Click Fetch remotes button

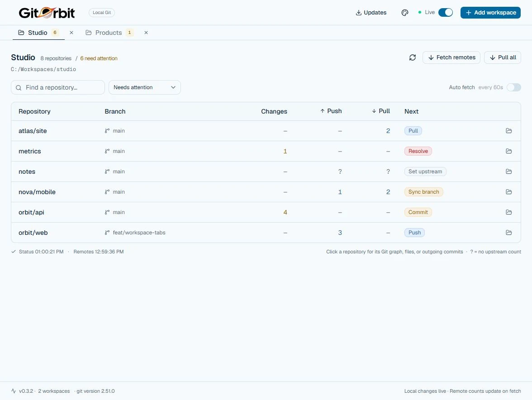pos(451,57)
